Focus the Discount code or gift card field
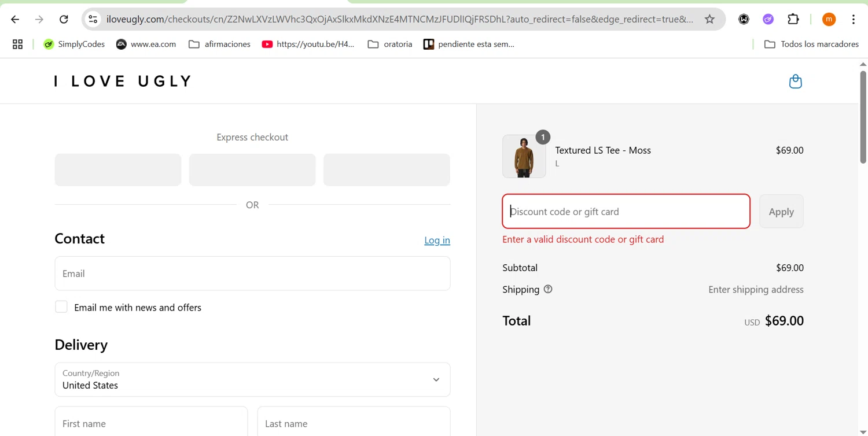The image size is (868, 436). pyautogui.click(x=626, y=212)
